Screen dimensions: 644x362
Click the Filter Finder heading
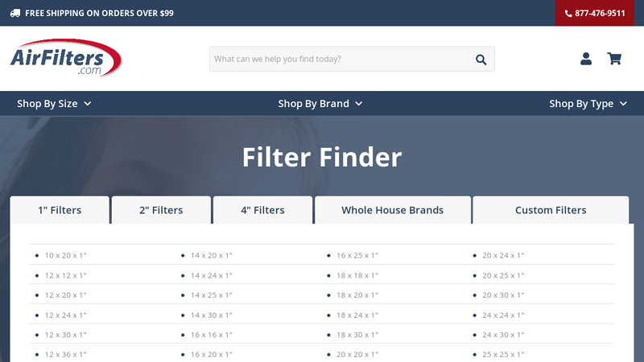coord(322,157)
